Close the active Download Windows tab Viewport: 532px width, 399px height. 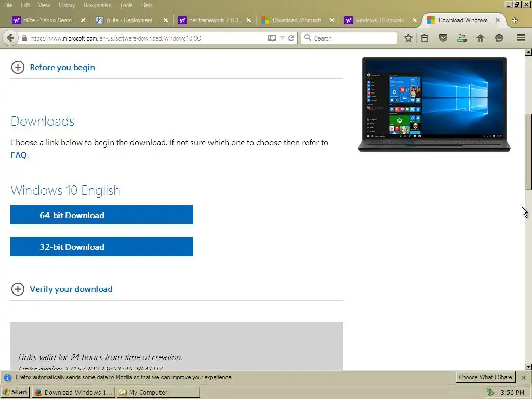click(498, 20)
